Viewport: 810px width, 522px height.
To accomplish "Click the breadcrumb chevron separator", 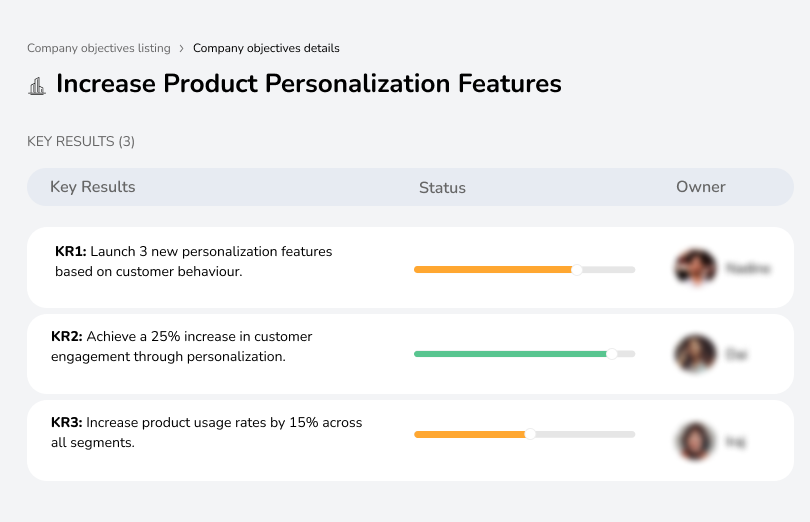I will point(181,49).
